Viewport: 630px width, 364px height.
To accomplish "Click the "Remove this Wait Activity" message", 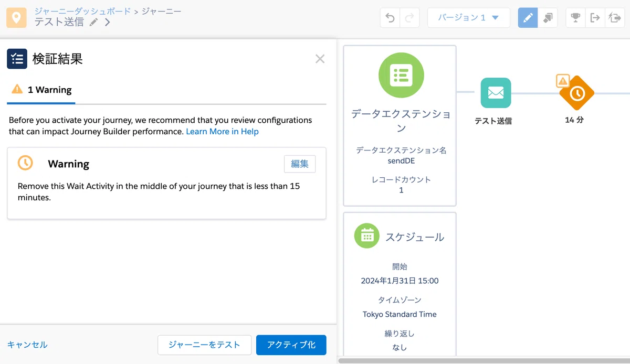I will pyautogui.click(x=159, y=192).
